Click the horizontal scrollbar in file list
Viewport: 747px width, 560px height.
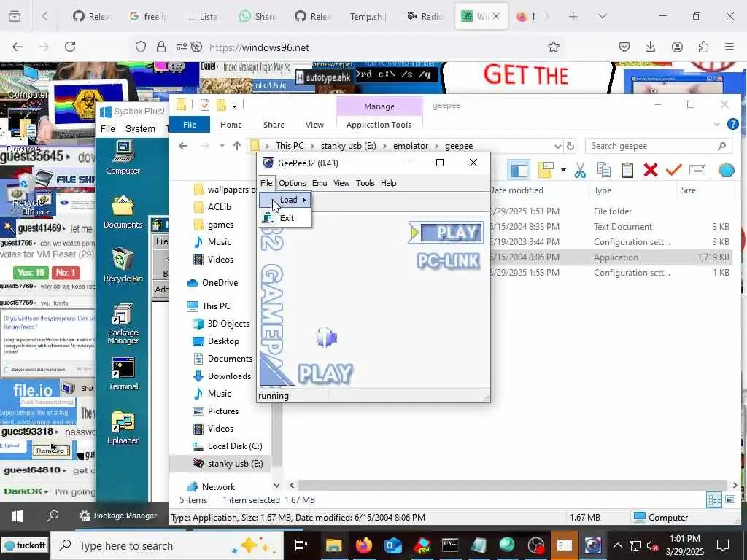(512, 485)
